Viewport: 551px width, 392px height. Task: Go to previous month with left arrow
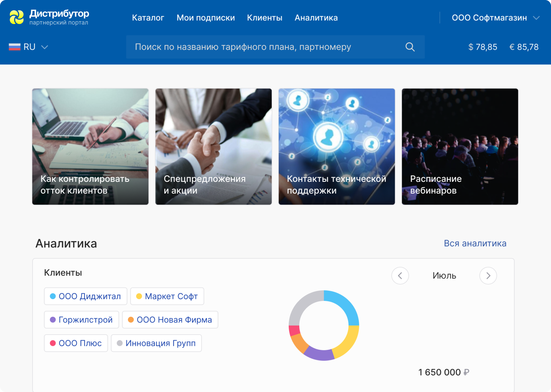coord(400,276)
